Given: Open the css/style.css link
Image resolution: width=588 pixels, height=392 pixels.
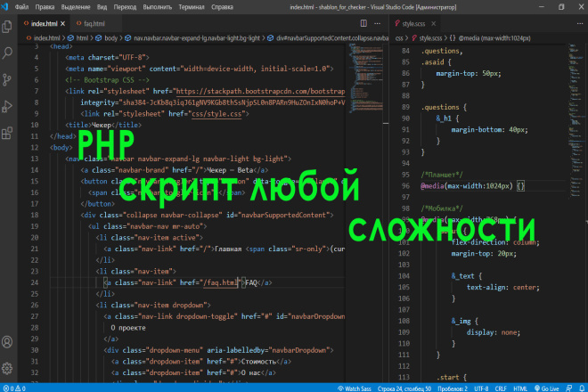Looking at the screenshot, I should click(x=216, y=114).
